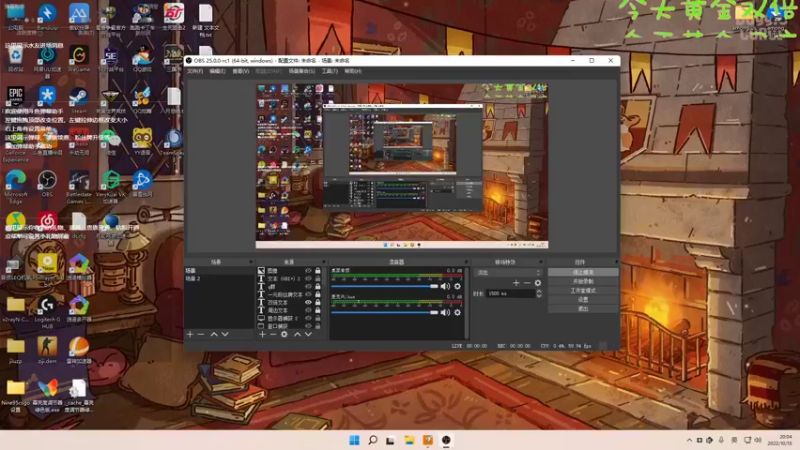Screen dimensions: 800x450
Task: Toggle the lock on 文本 (GDI+) 2 source
Action: (x=318, y=279)
